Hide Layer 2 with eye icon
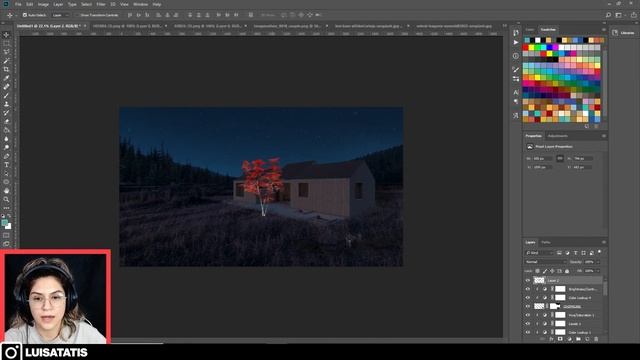 click(527, 280)
